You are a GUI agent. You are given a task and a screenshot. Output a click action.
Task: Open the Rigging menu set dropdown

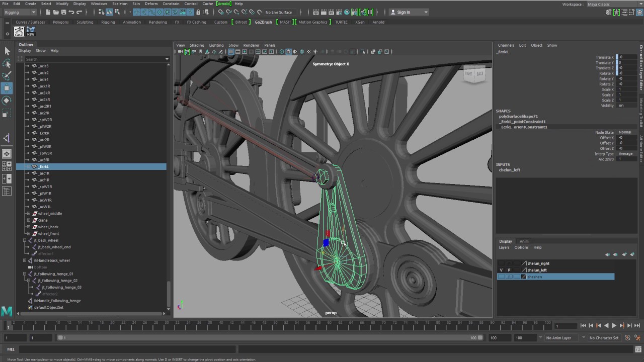(x=21, y=12)
